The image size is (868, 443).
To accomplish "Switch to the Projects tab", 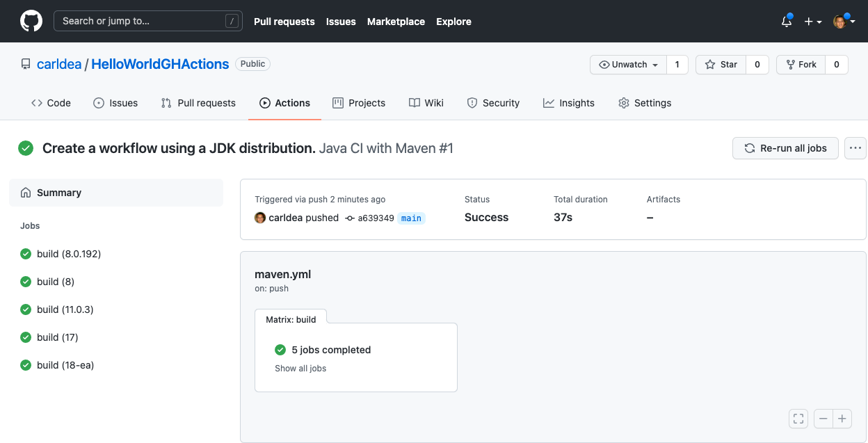I will pos(359,103).
